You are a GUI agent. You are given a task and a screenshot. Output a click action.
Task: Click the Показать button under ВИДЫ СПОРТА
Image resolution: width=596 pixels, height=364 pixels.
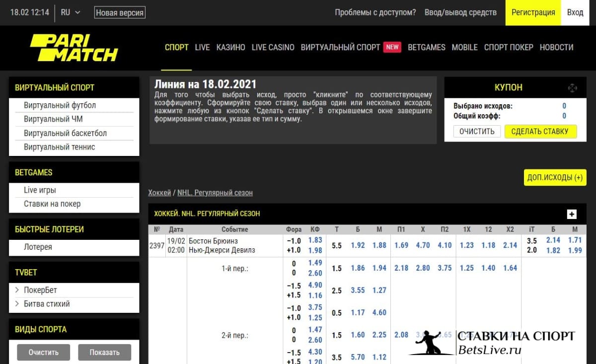point(104,353)
